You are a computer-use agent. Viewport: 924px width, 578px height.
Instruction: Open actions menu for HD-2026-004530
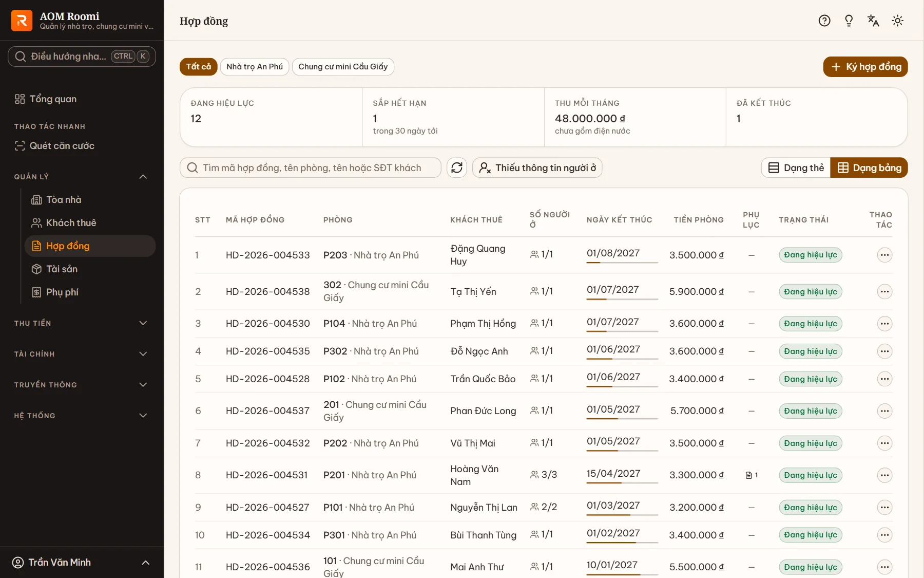(884, 324)
